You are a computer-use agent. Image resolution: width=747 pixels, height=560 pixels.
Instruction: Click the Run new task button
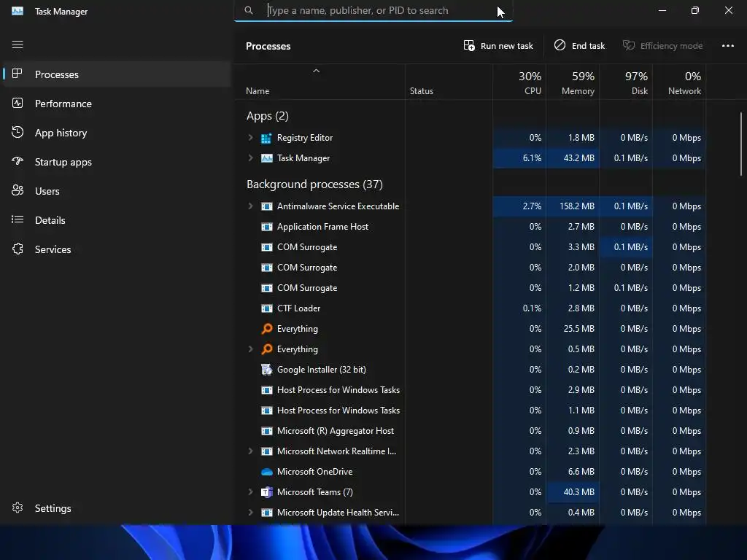coord(498,46)
